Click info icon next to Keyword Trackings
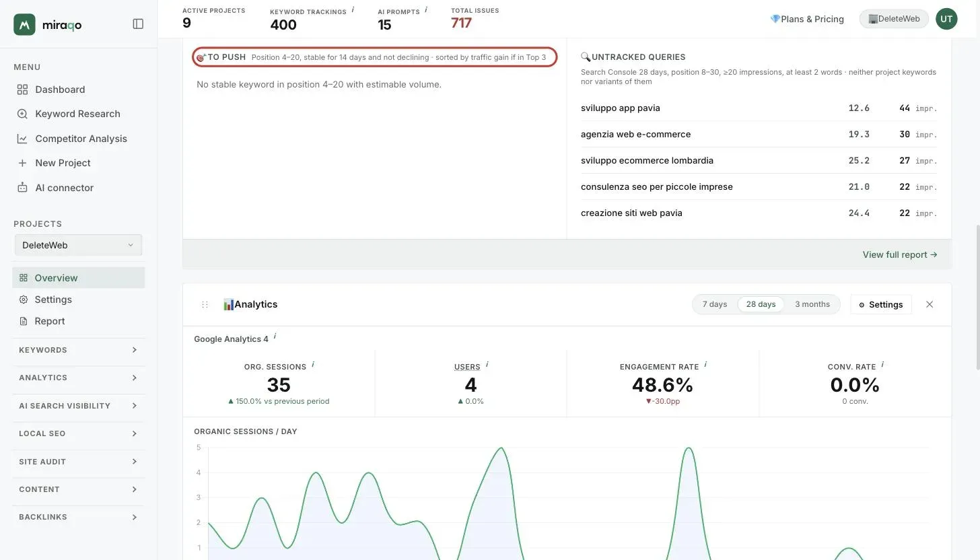Viewport: 980px width, 560px height. (x=353, y=10)
